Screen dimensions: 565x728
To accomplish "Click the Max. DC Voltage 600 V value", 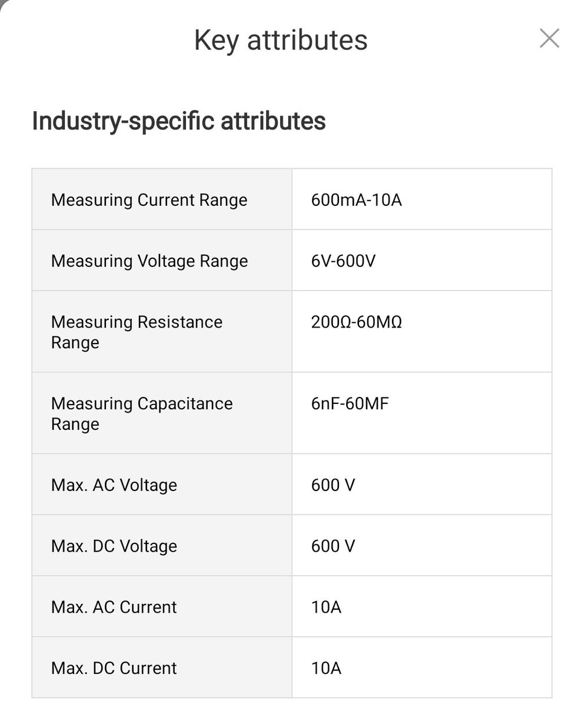I will pyautogui.click(x=333, y=546).
